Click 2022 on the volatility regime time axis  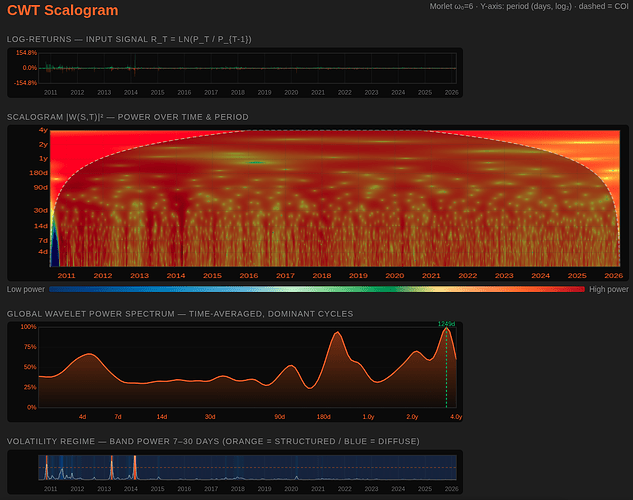tap(344, 489)
